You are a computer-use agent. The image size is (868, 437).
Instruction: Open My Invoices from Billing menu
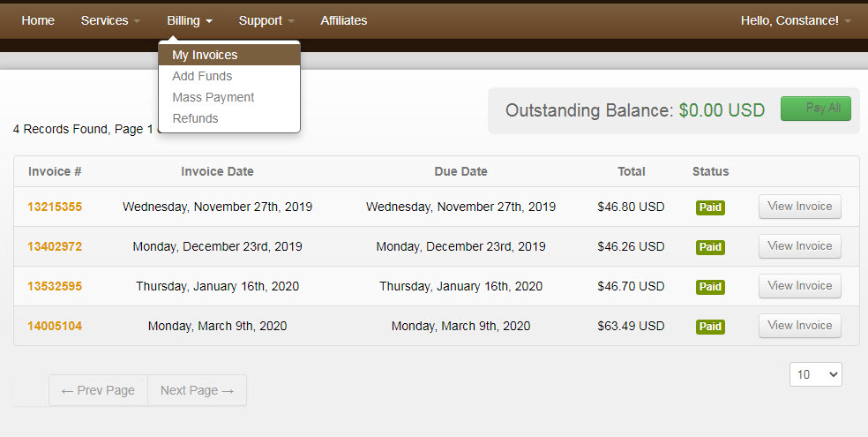click(x=205, y=55)
